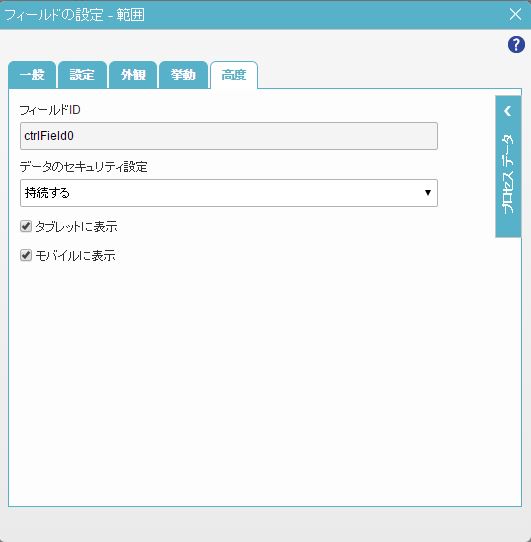This screenshot has height=542, width=531.
Task: Open the 外観 tab
Action: click(x=133, y=75)
